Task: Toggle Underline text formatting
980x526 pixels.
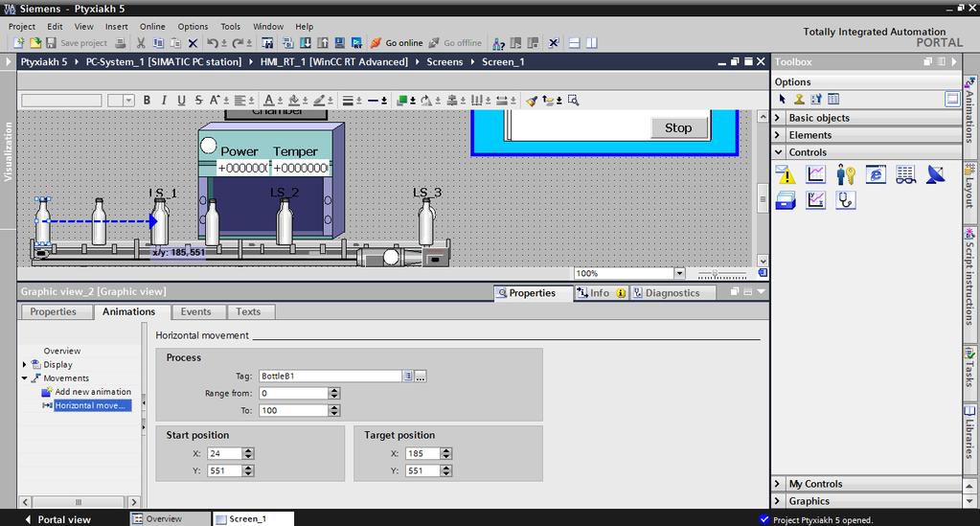Action: click(181, 100)
